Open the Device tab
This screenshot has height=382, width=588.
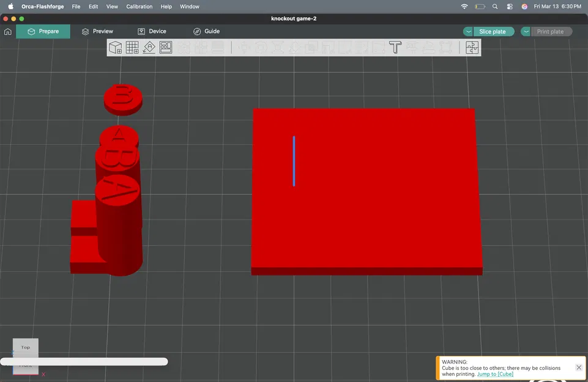pos(152,31)
